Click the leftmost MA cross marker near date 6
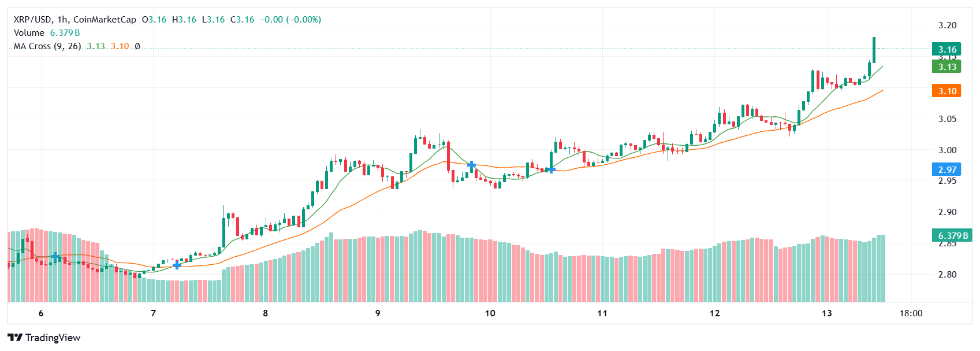This screenshot has height=351, width=980. [55, 256]
